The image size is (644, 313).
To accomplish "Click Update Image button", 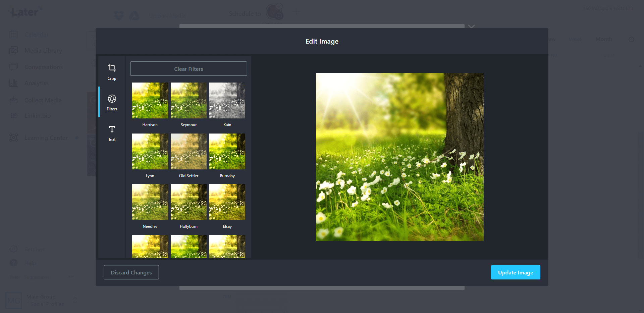I will (516, 272).
